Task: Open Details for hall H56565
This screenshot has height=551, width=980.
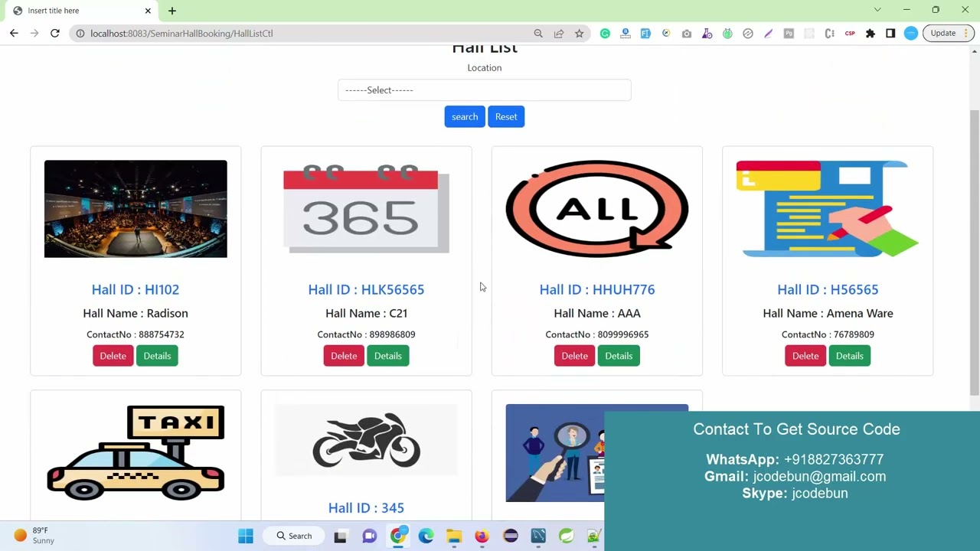Action: pyautogui.click(x=849, y=356)
